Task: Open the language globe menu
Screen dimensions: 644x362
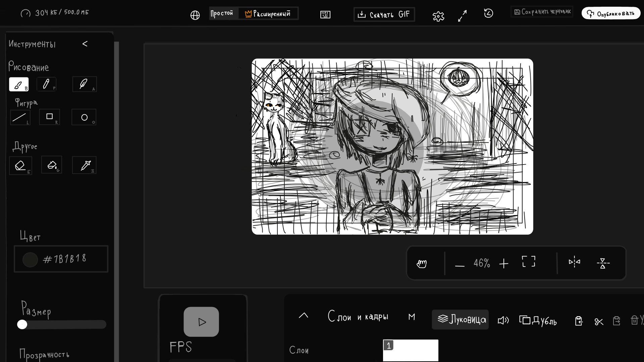Action: pos(195,15)
